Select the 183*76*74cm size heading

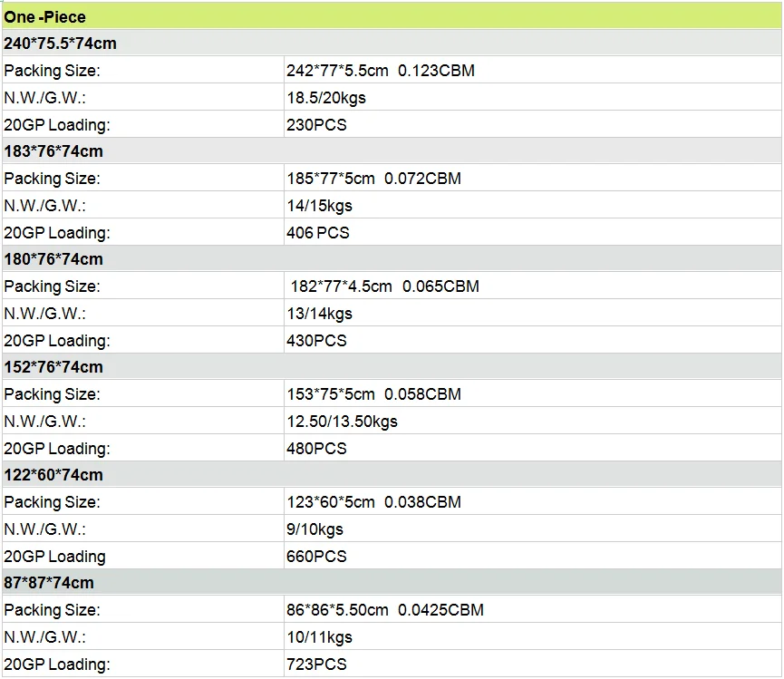pos(53,151)
